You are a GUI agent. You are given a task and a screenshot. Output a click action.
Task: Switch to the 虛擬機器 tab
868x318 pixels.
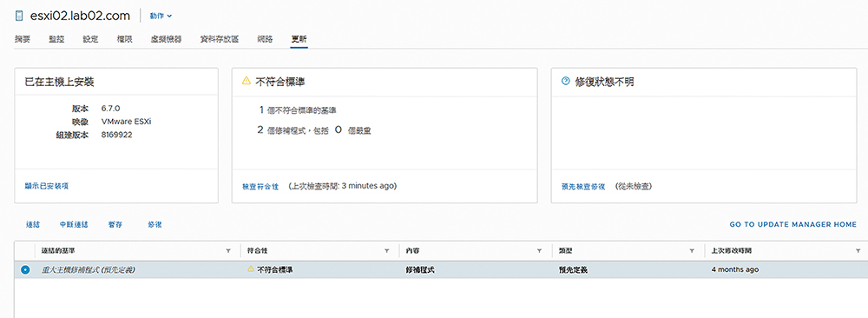pos(166,39)
